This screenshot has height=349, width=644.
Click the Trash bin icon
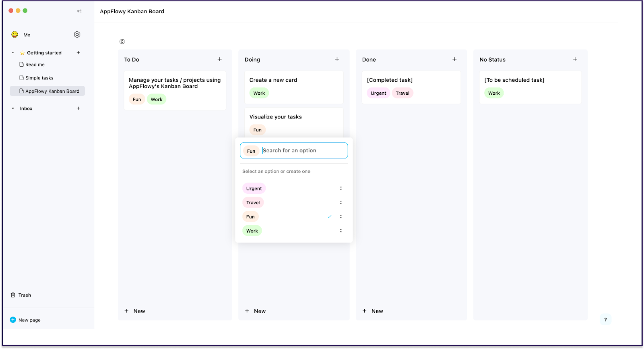(13, 295)
